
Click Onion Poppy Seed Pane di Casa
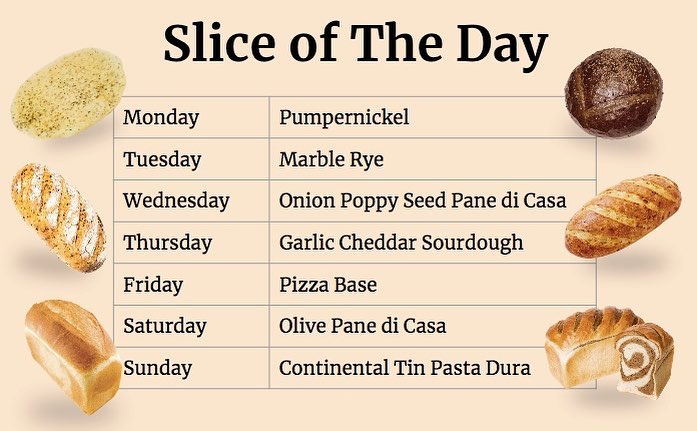pos(422,201)
